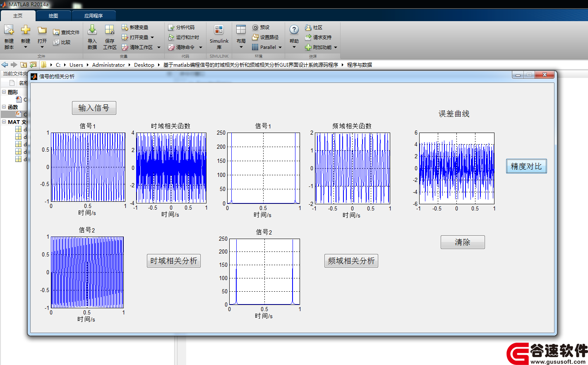Screen dimensions: 588x365
Task: Click Clear Commands (清除命令)
Action: (181, 47)
